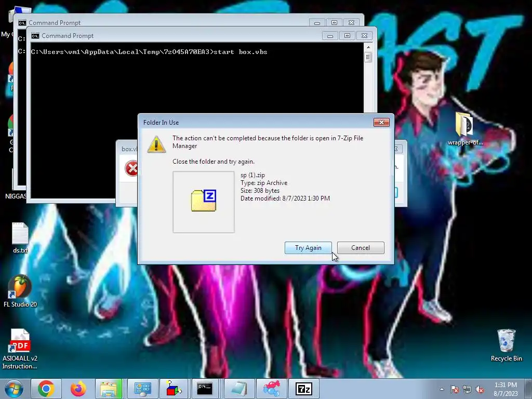Select the ASIO4ALL v2 Instruction PDF shortcut
The height and width of the screenshot is (399, 532).
pos(20,349)
